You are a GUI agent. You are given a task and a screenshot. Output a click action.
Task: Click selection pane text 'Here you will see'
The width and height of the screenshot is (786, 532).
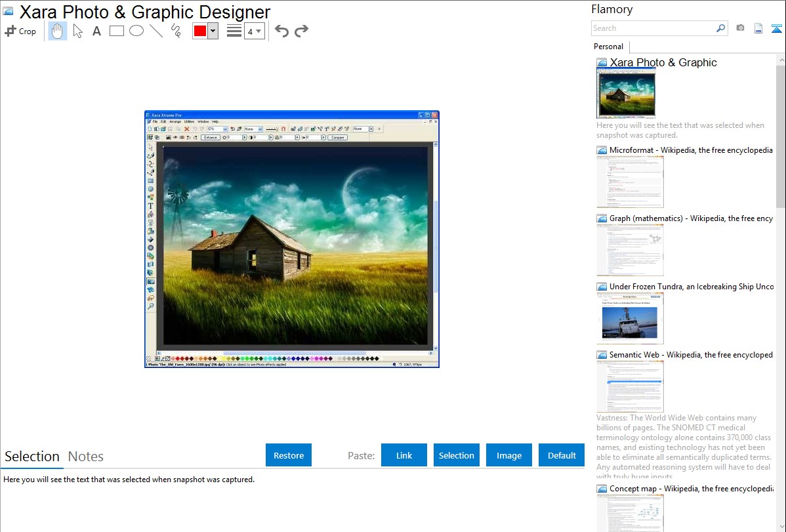(x=129, y=480)
